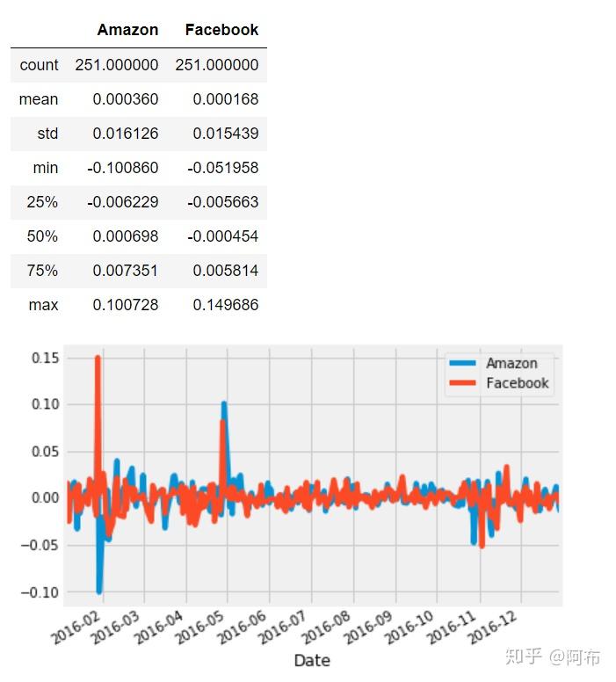Click the Amazon column header
Viewport: 616px width, 682px height.
coord(127,30)
